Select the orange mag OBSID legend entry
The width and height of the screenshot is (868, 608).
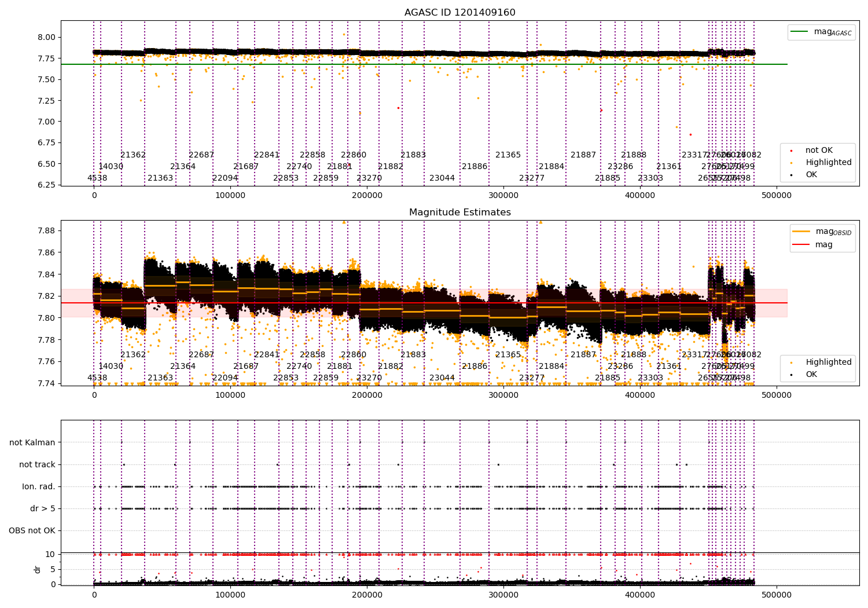click(x=822, y=232)
